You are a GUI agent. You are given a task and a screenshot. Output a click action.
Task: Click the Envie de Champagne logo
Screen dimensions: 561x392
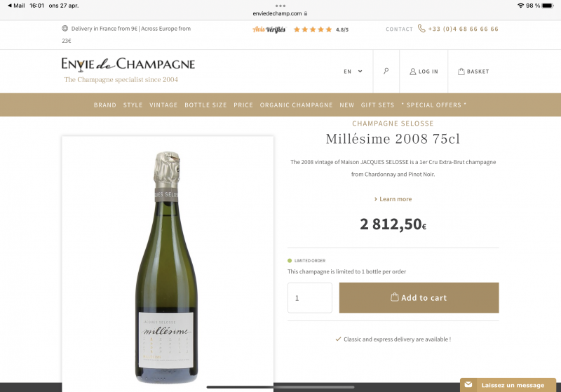pos(128,65)
